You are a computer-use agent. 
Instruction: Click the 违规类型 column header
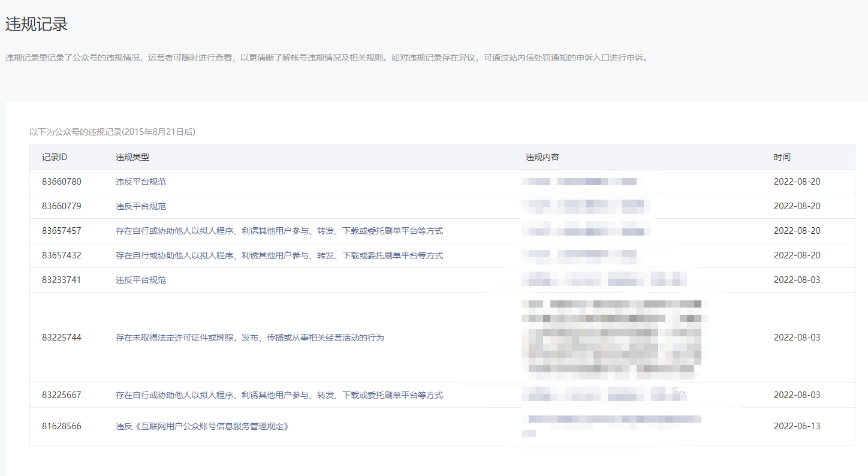[x=132, y=157]
